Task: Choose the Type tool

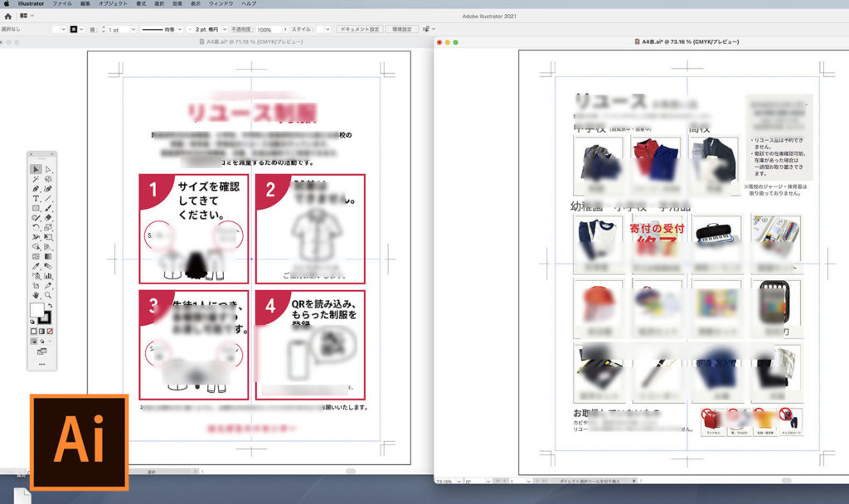Action: (x=36, y=199)
